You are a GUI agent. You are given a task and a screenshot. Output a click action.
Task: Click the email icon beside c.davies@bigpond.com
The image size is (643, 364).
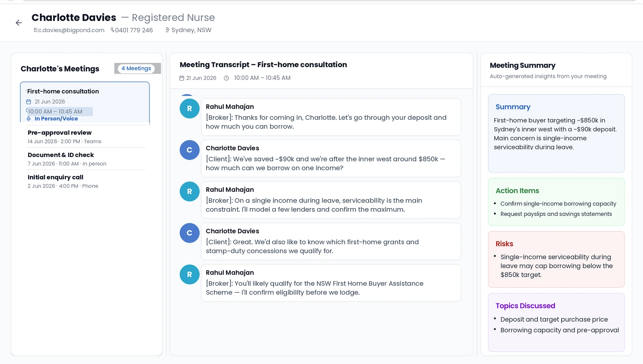36,30
